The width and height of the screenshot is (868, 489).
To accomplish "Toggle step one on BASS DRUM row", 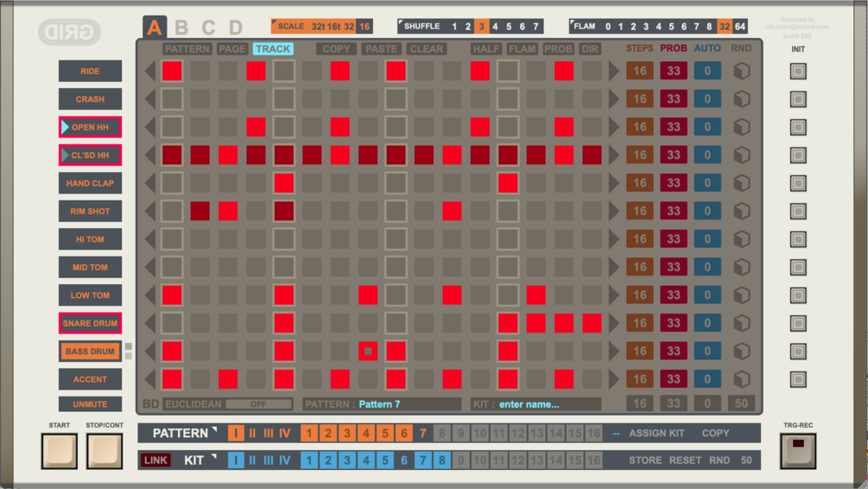I will (172, 351).
